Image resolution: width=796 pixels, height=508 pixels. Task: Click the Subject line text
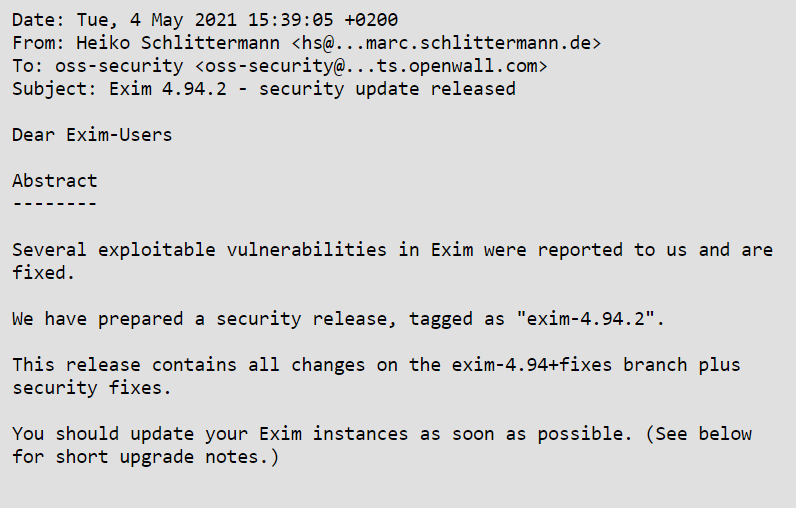coord(264,89)
